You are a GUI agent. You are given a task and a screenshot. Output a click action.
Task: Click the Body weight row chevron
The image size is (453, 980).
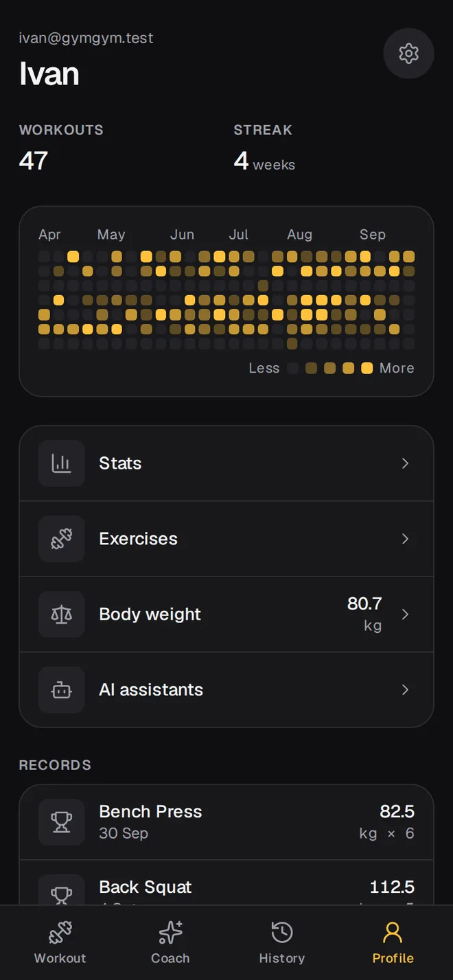(x=406, y=614)
